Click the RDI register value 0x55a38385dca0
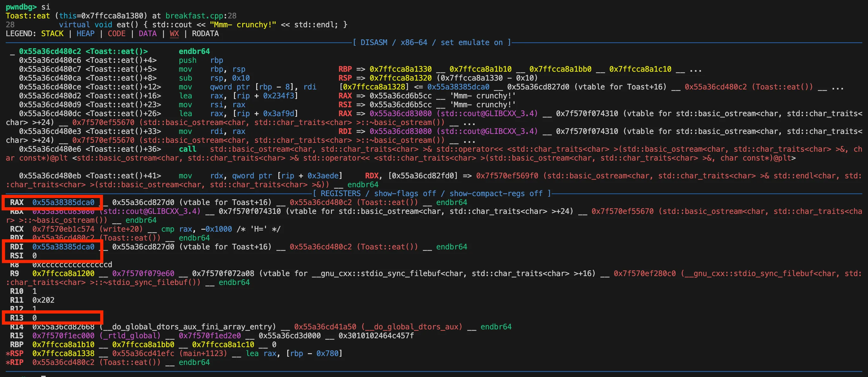Image resolution: width=868 pixels, height=377 pixels. click(x=63, y=247)
